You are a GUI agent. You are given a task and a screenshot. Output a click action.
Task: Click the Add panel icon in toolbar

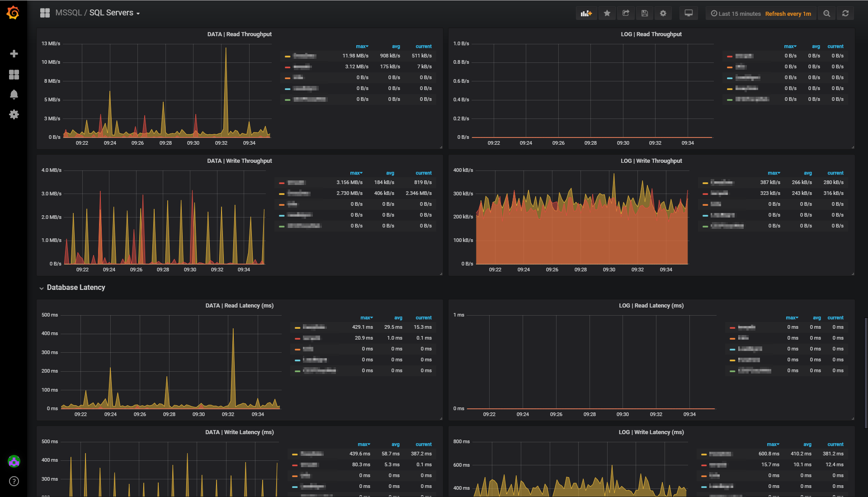click(586, 14)
